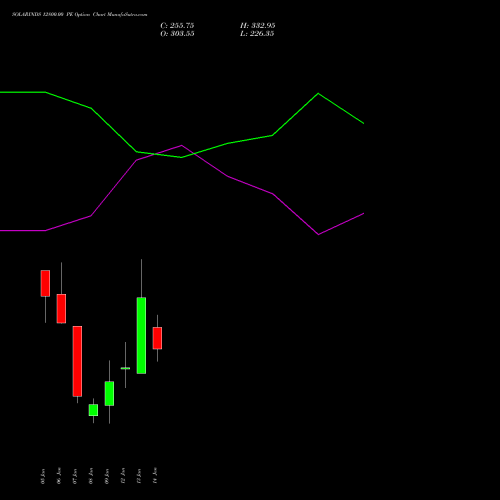Viewport: 500px width, 500px height.
Task: Click the red candlestick on 06 Jan
Action: tap(61, 309)
